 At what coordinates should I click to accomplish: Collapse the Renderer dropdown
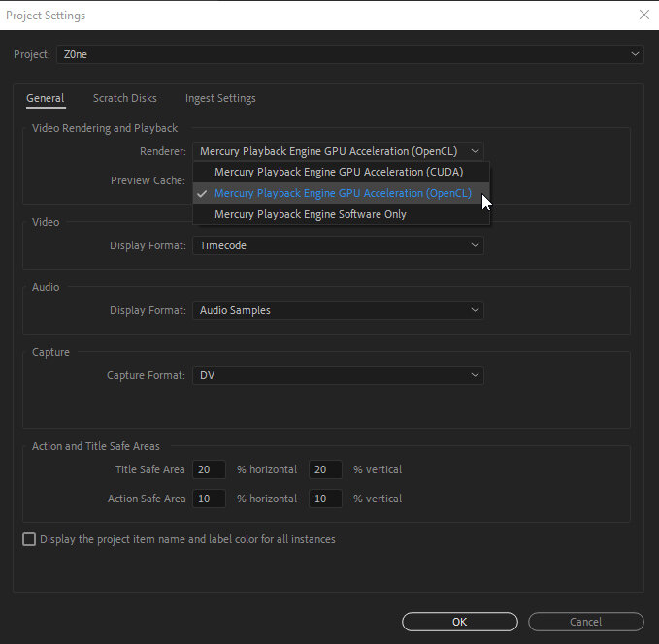tap(338, 151)
